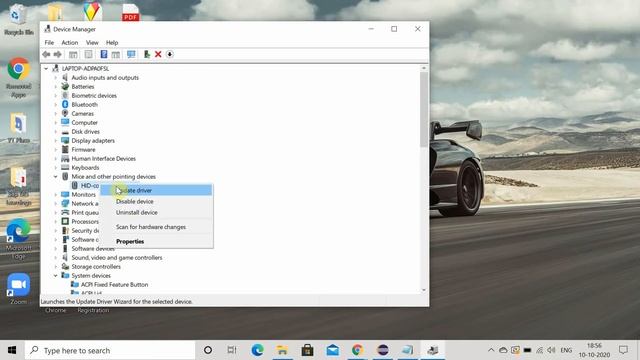This screenshot has width=640, height=360.
Task: Click the Update device driver toolbar icon
Action: click(147, 54)
